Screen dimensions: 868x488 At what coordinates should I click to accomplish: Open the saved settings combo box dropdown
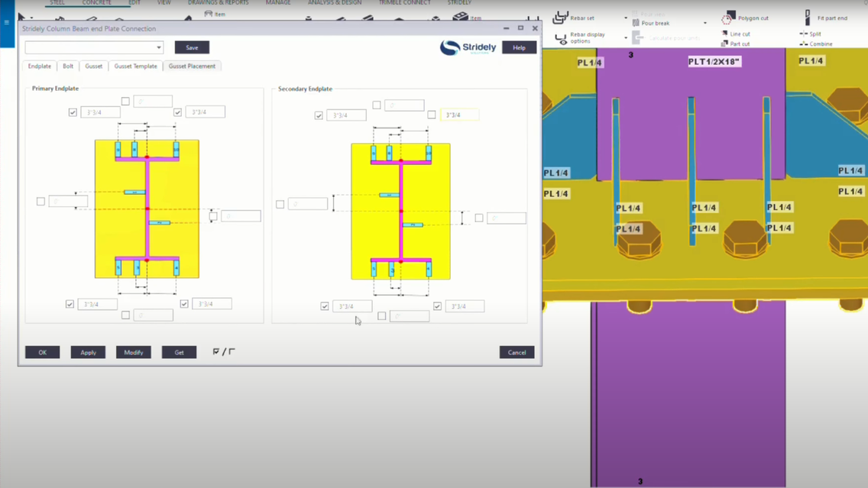[x=158, y=48]
